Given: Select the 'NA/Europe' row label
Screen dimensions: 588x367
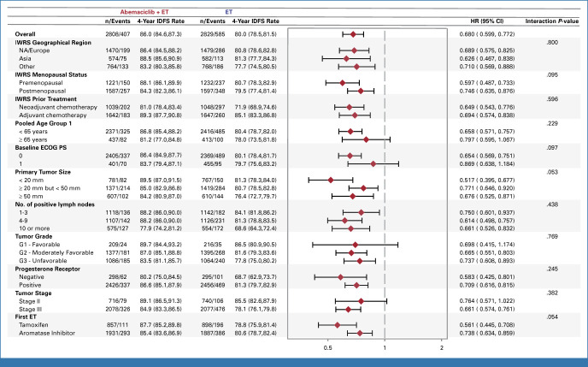Looking at the screenshot, I should pos(34,50).
